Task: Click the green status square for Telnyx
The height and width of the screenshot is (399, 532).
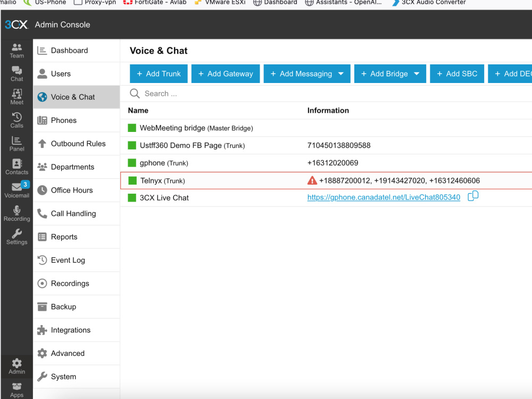Action: (132, 180)
